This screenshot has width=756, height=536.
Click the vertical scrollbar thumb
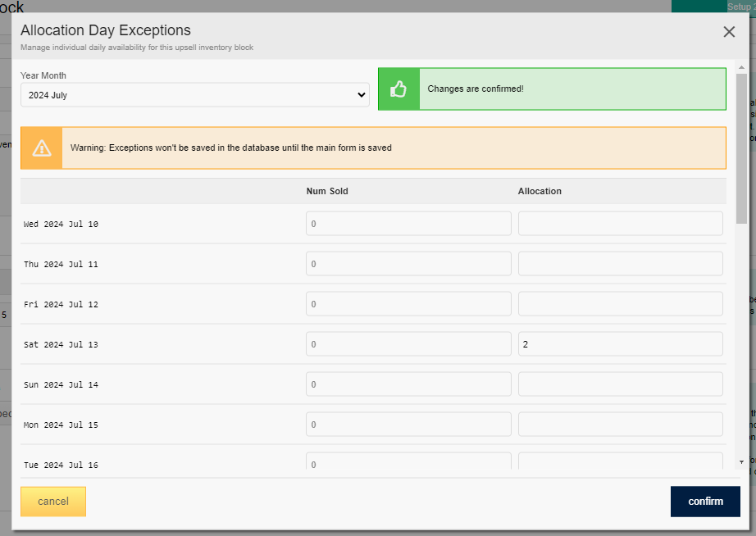click(741, 148)
